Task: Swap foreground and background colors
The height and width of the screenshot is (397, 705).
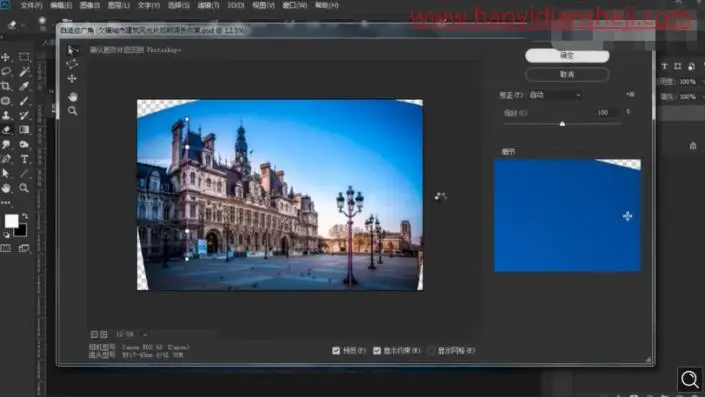Action: pyautogui.click(x=25, y=217)
